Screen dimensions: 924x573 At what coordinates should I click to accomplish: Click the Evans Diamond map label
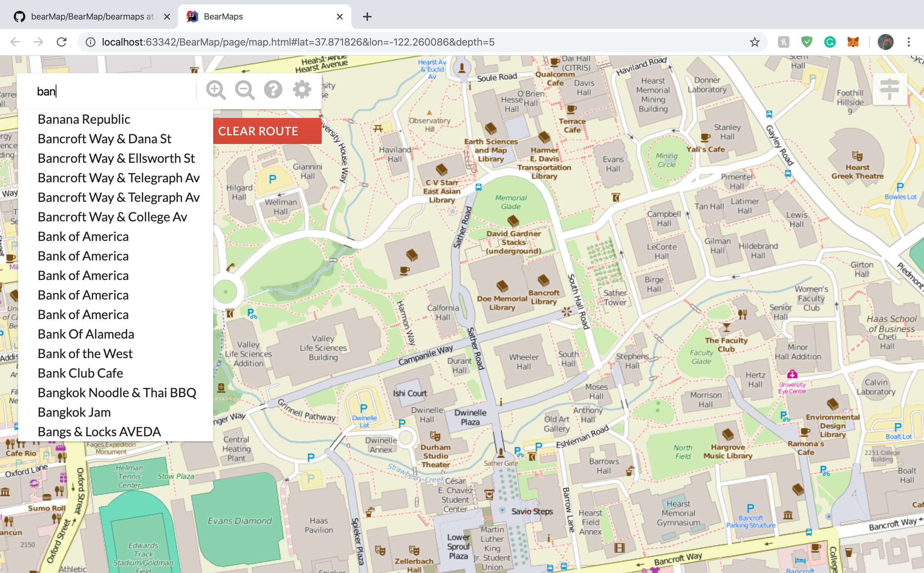tap(240, 521)
